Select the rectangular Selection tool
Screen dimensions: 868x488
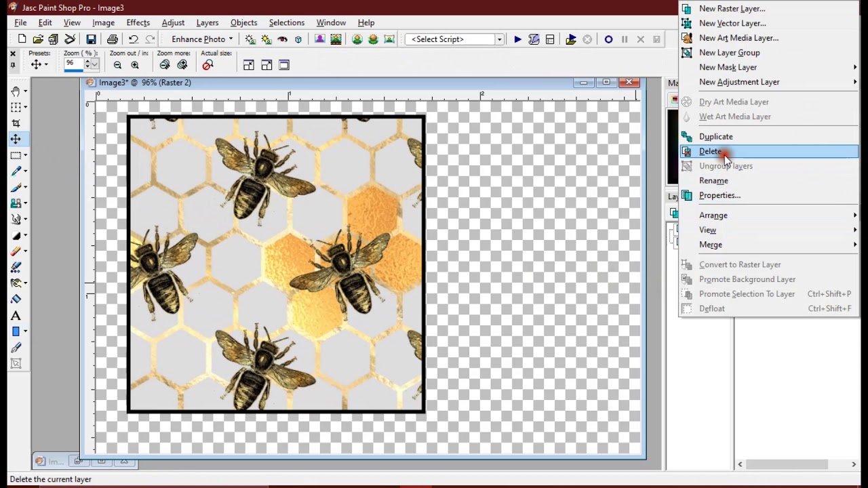click(x=16, y=155)
